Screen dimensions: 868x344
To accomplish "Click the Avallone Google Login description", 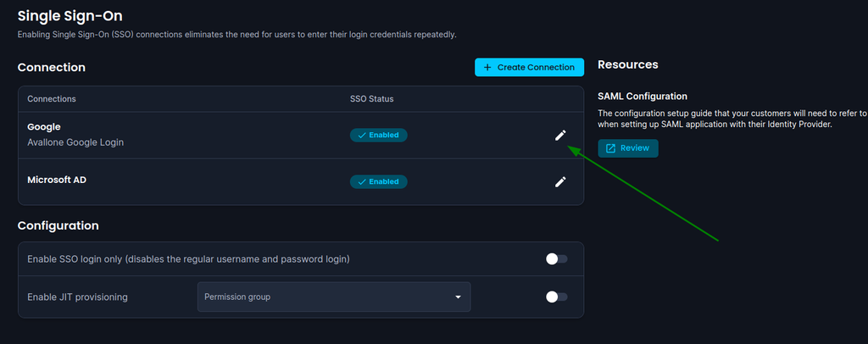I will pos(75,142).
